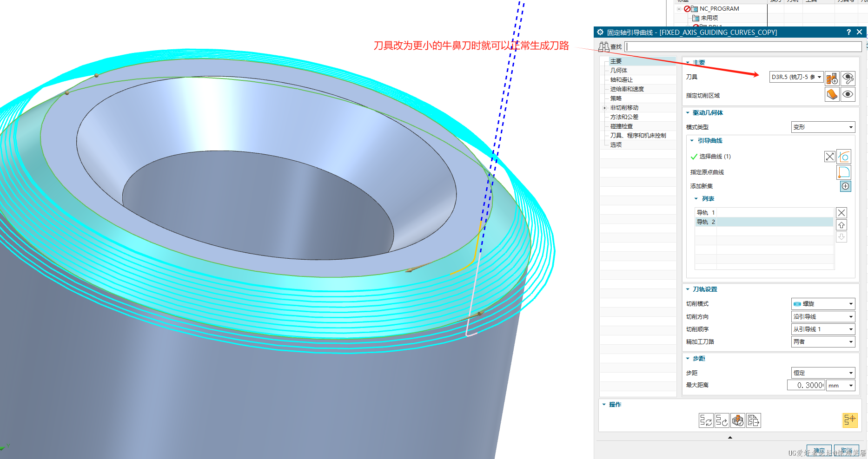Click the specify cut area icon
The image size is (868, 459).
[832, 94]
